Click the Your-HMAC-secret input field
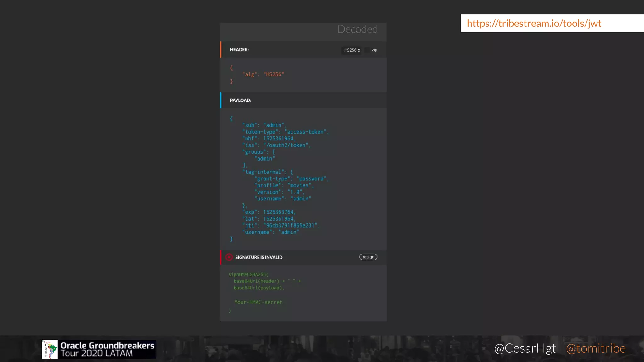The width and height of the screenshot is (644, 362). click(258, 302)
